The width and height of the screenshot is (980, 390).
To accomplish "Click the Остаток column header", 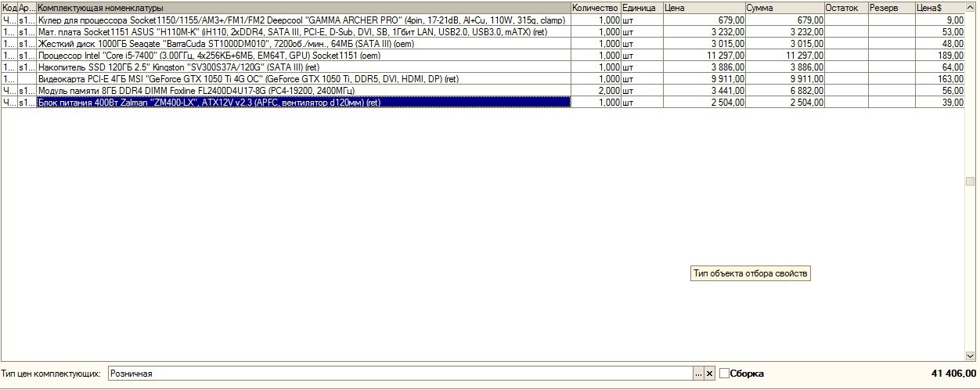I will coord(845,7).
